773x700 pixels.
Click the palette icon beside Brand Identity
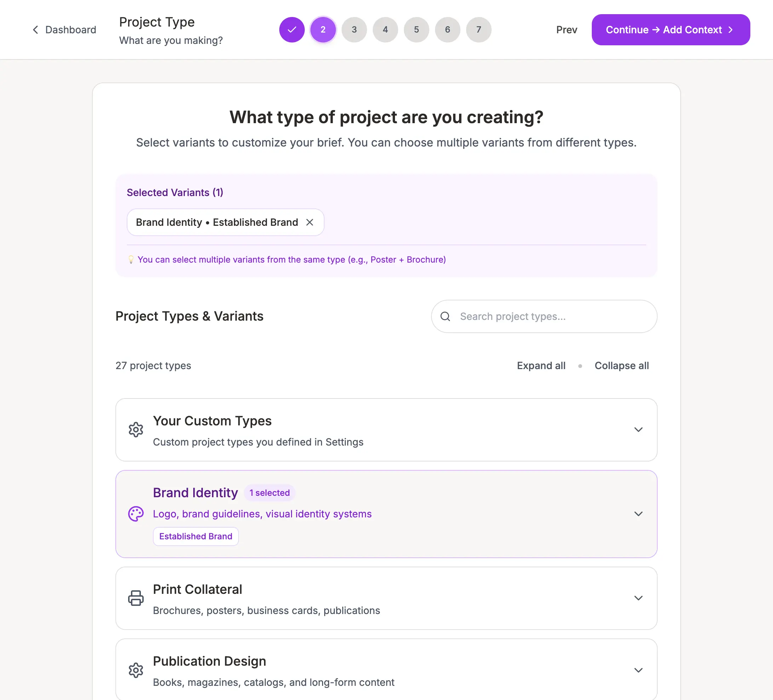136,514
